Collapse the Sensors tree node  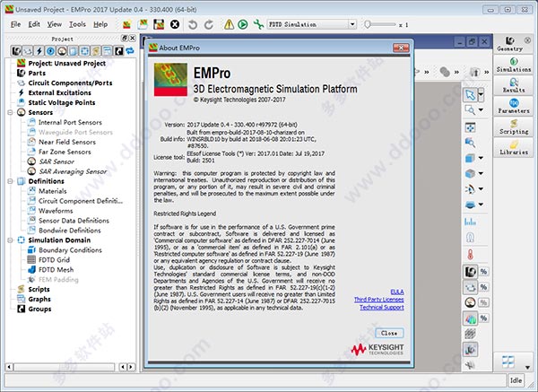10,113
